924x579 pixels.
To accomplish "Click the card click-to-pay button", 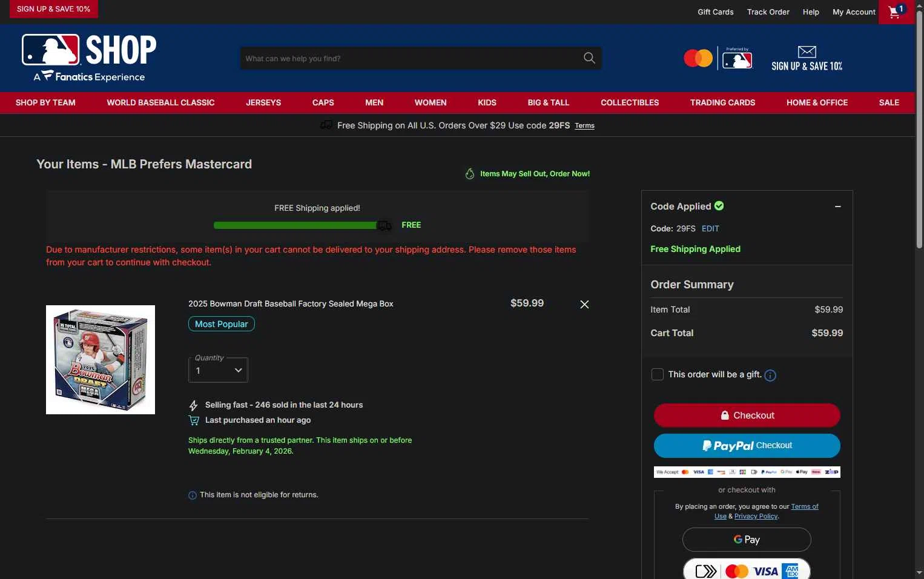I will [x=747, y=571].
